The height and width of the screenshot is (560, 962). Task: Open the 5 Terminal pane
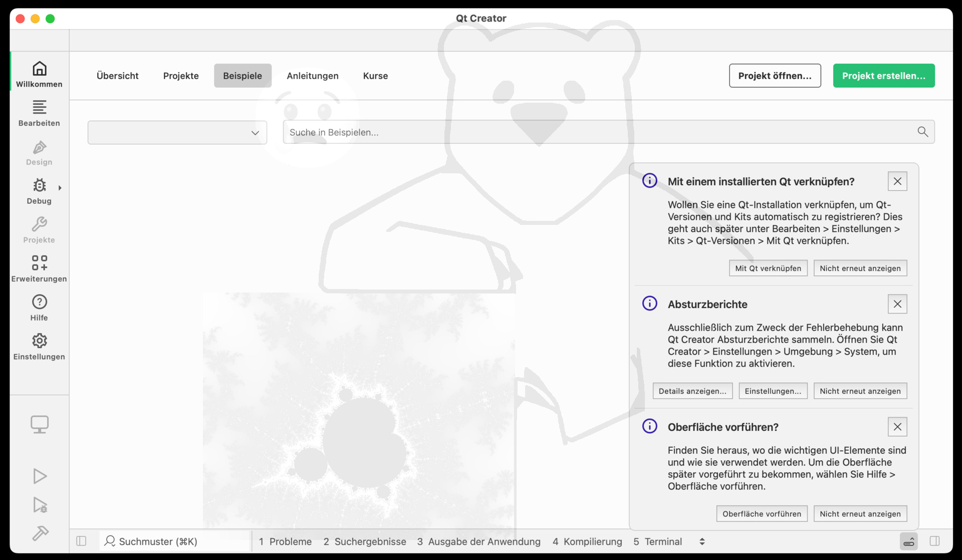(657, 541)
